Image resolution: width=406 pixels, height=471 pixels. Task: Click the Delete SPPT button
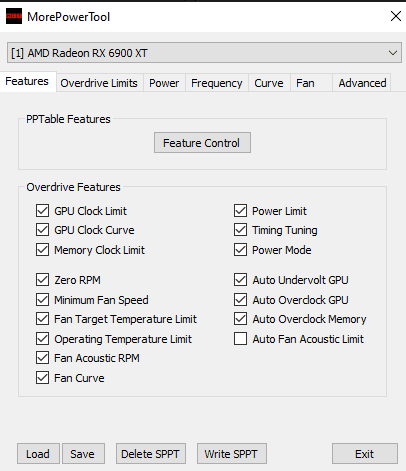[151, 454]
